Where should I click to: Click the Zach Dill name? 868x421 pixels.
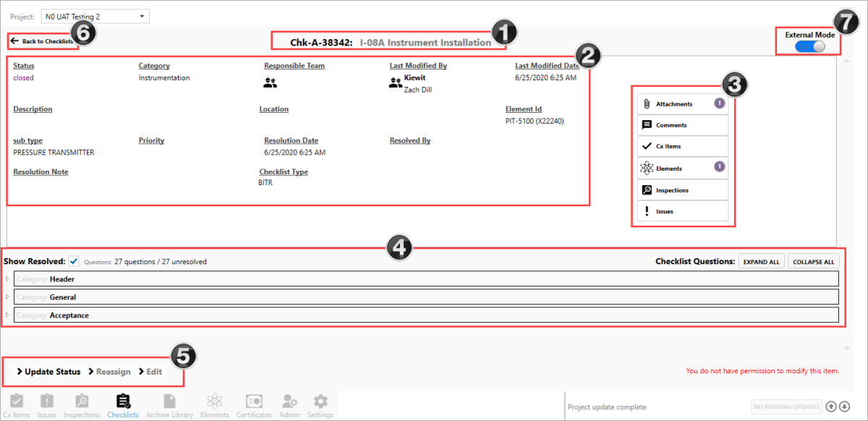tap(417, 90)
